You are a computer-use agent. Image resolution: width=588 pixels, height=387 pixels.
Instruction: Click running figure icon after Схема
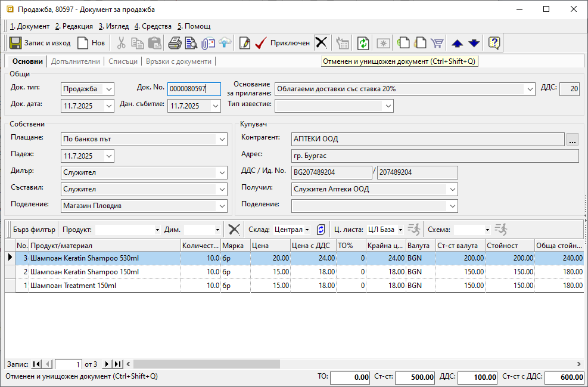[x=500, y=230]
